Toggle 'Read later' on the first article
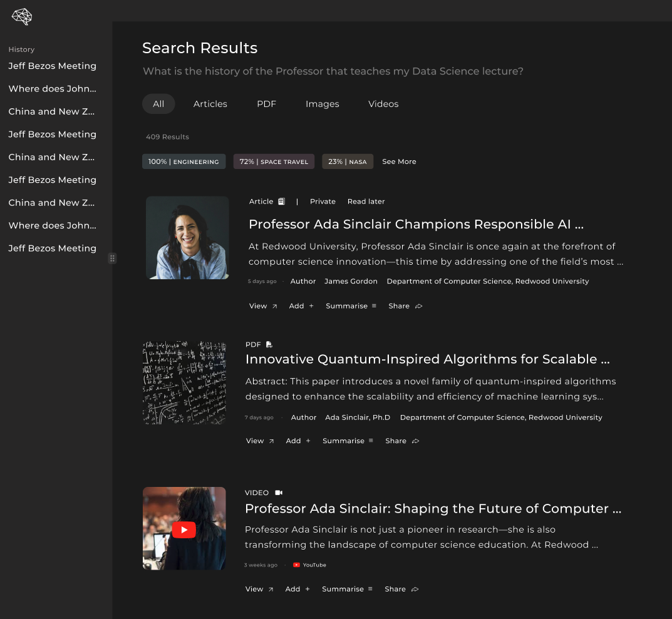The width and height of the screenshot is (672, 619). [366, 201]
